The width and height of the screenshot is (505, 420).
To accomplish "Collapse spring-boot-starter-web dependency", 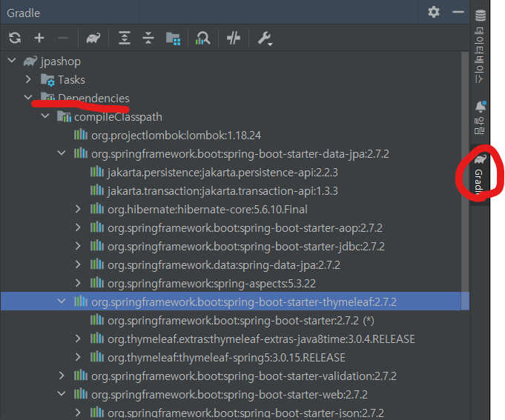I will 62,393.
